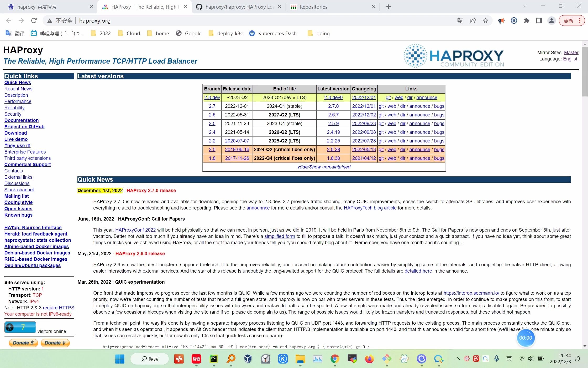Open the Cloud bookmarks folder
This screenshot has height=368, width=588.
(x=129, y=33)
